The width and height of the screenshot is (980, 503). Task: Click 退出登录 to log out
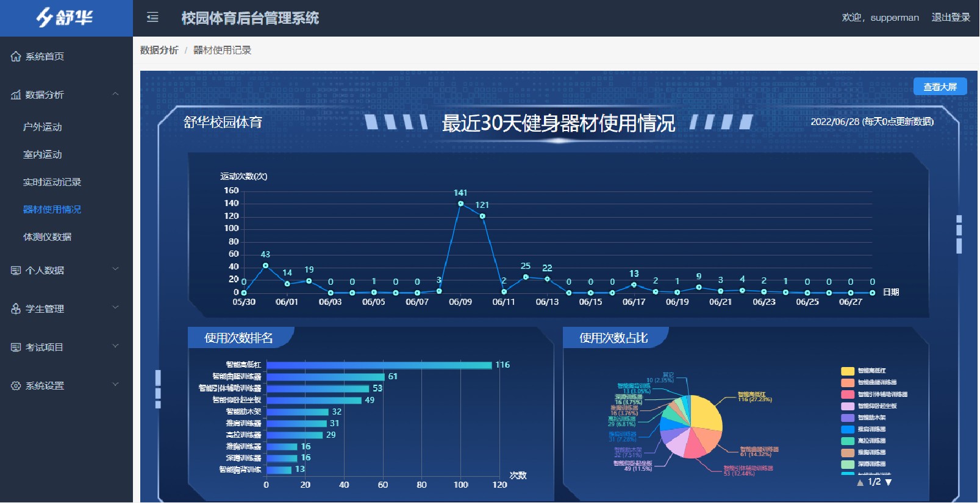click(950, 18)
